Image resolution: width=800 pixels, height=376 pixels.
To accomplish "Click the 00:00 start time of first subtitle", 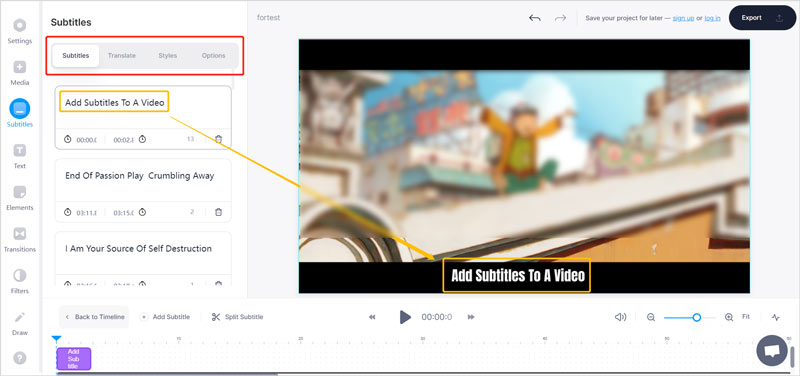I will (86, 140).
